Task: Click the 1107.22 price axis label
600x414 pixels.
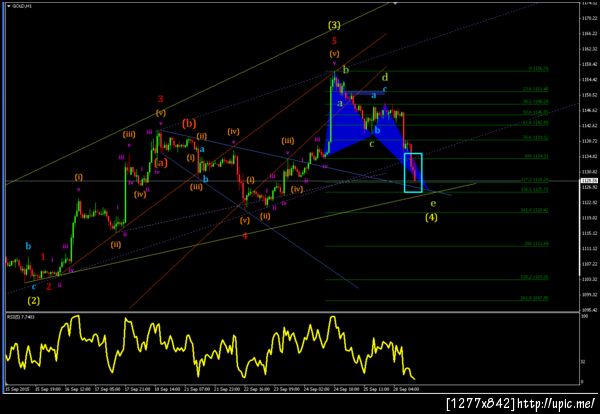Action: tap(589, 264)
